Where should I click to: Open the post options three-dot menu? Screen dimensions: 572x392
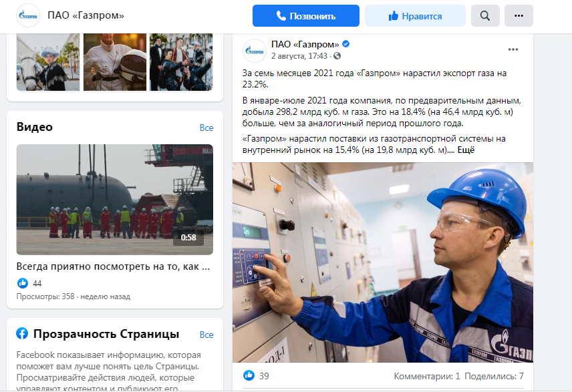click(513, 49)
